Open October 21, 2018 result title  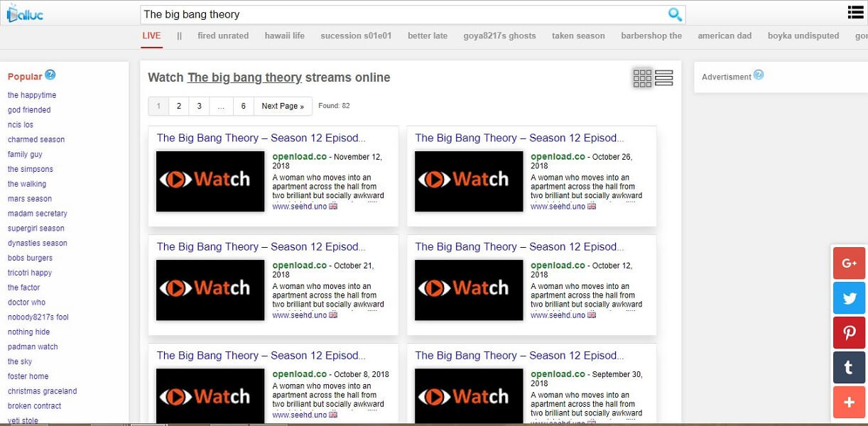[x=261, y=246]
